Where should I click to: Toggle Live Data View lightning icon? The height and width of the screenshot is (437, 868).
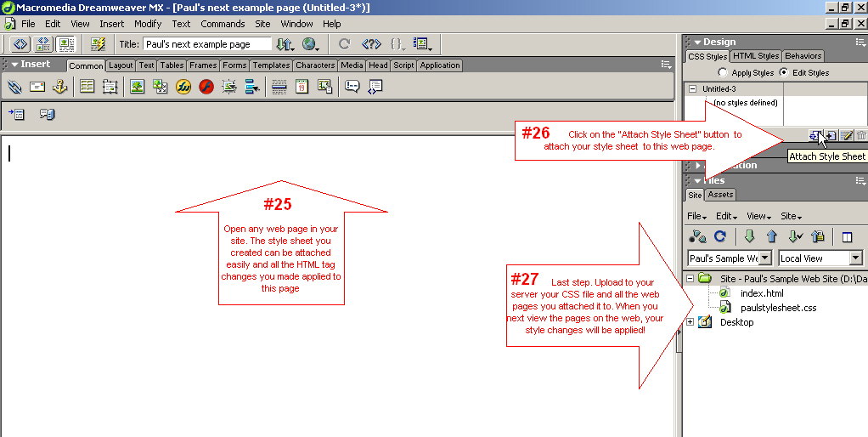[x=98, y=43]
